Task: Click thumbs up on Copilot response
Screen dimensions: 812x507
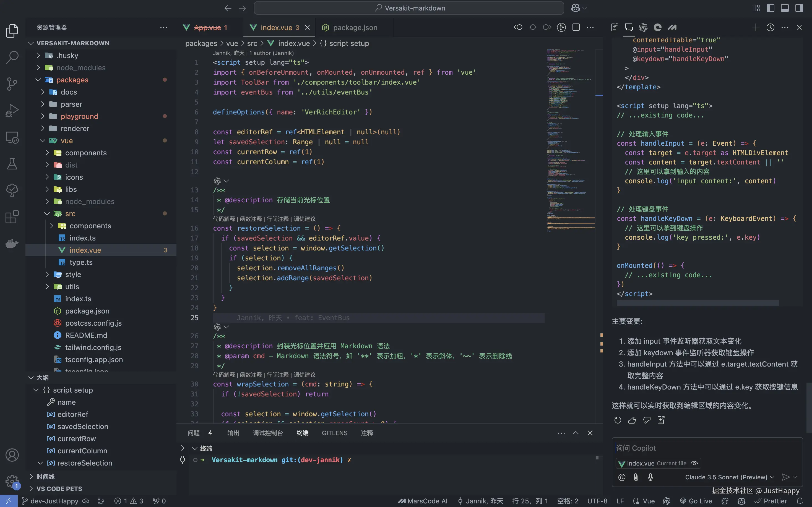Action: 632,420
